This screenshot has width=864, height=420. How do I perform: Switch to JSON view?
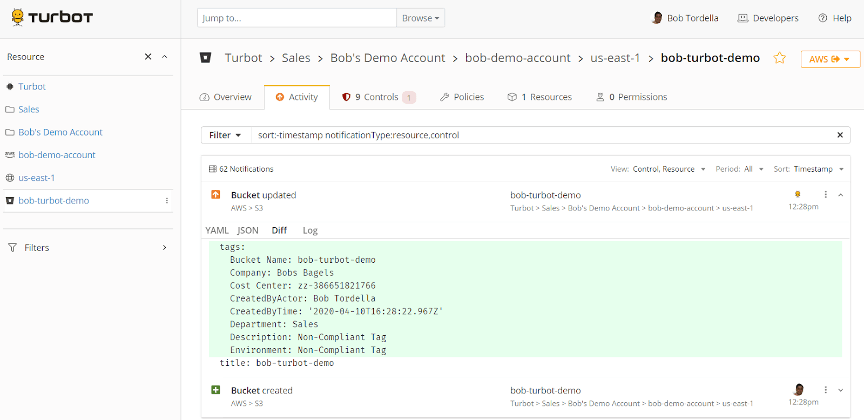pyautogui.click(x=248, y=230)
